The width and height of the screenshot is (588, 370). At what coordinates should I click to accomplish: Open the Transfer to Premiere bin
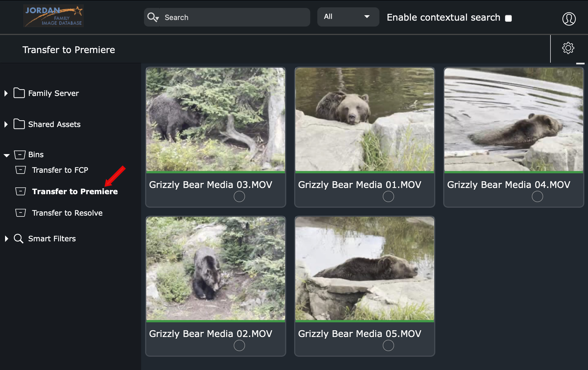point(75,191)
